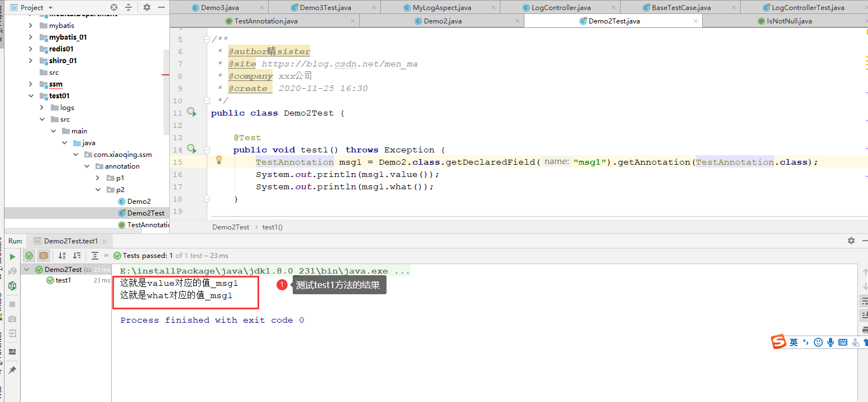Click test1() breadcrumb
The height and width of the screenshot is (402, 868).
point(273,227)
